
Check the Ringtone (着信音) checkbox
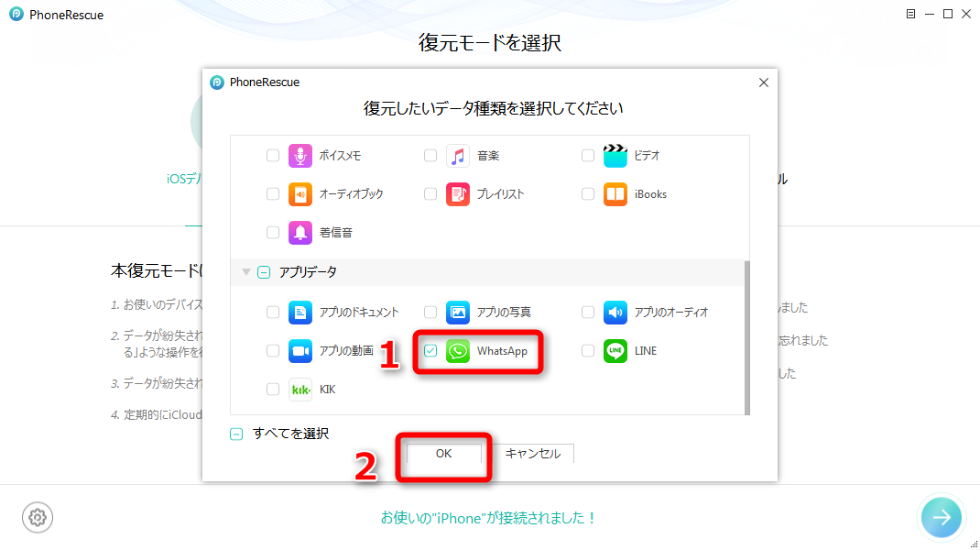[x=273, y=233]
